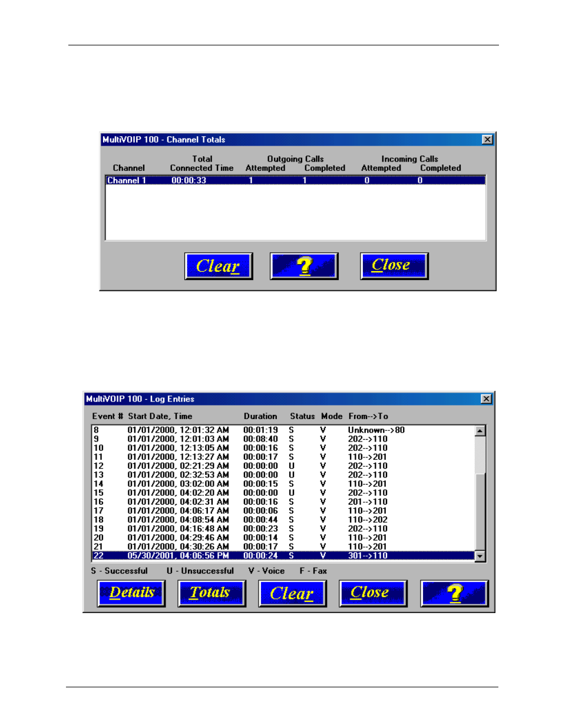The height and width of the screenshot is (728, 562).
Task: Click the help question mark in Log Entries
Action: [455, 593]
